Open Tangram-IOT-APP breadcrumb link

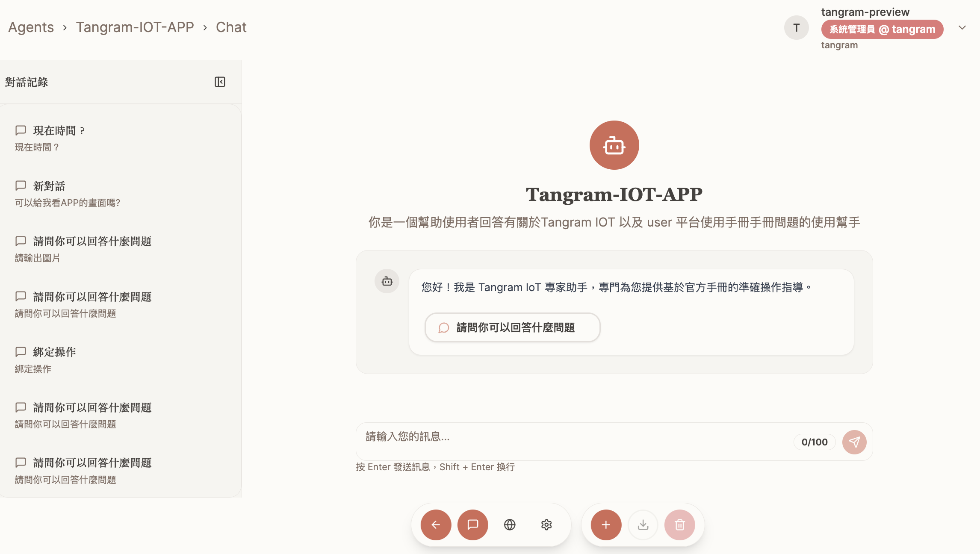click(x=135, y=27)
